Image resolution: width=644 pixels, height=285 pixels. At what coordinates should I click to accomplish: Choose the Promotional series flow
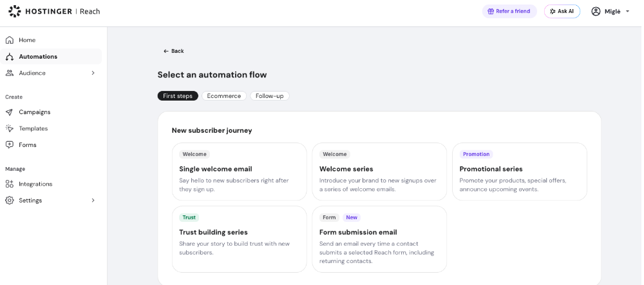(520, 172)
